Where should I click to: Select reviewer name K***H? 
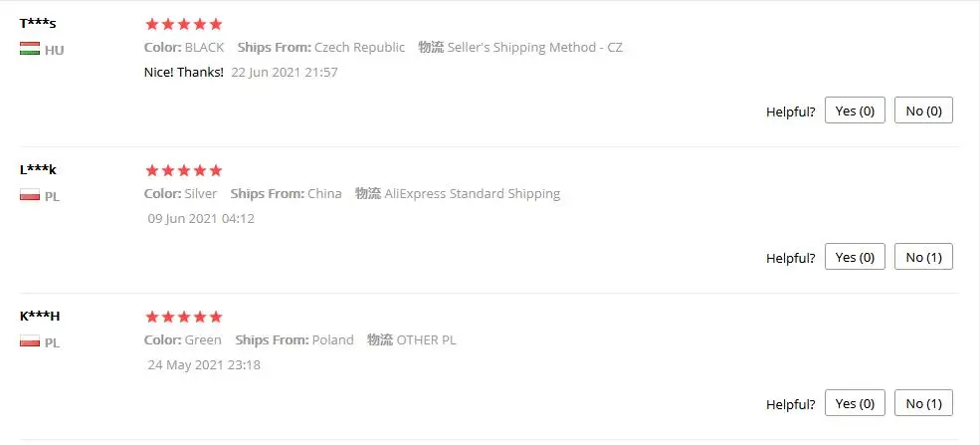(40, 317)
